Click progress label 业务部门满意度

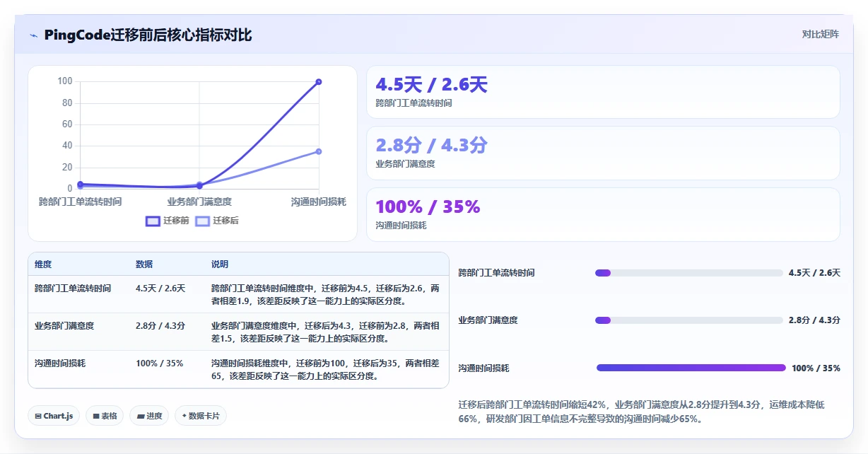[x=488, y=320]
